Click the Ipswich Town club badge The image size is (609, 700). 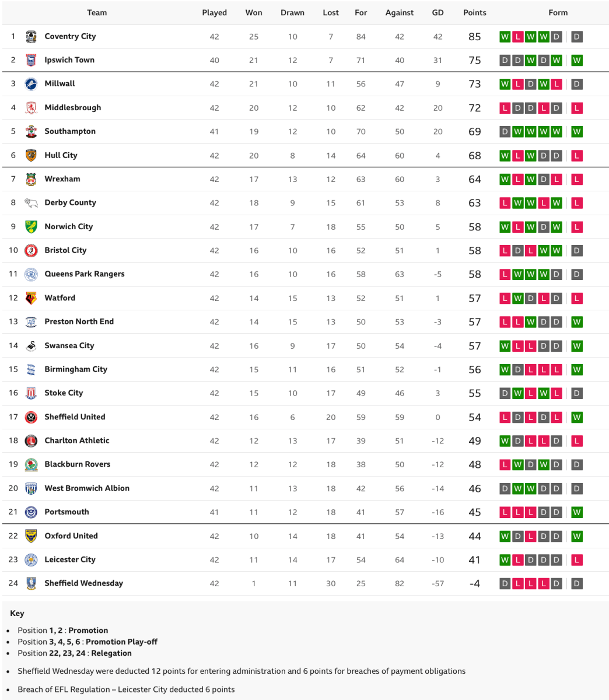(x=31, y=60)
